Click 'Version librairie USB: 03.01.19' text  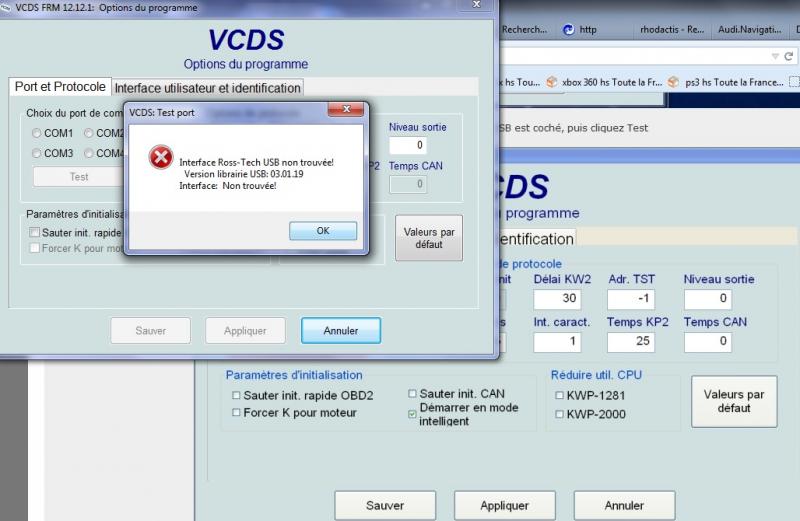click(243, 174)
